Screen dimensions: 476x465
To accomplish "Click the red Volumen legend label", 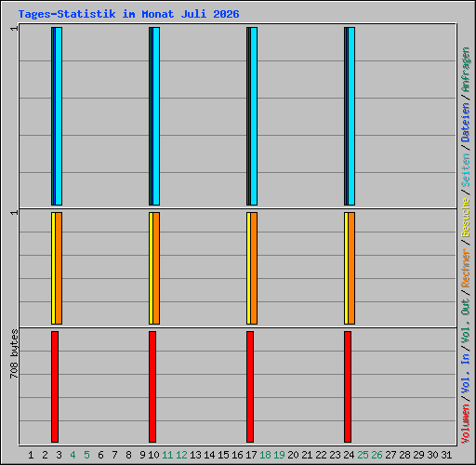I will click(x=466, y=424).
